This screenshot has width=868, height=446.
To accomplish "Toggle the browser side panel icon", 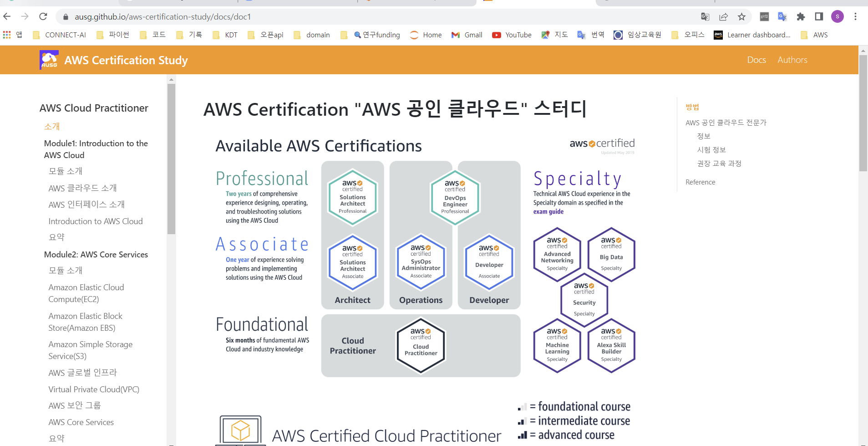I will 819,17.
